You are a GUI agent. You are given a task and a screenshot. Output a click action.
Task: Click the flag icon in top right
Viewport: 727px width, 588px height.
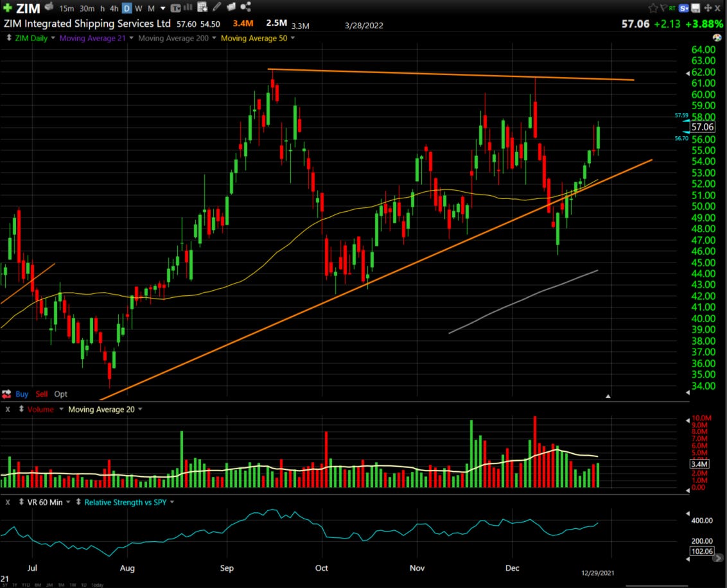coord(663,8)
